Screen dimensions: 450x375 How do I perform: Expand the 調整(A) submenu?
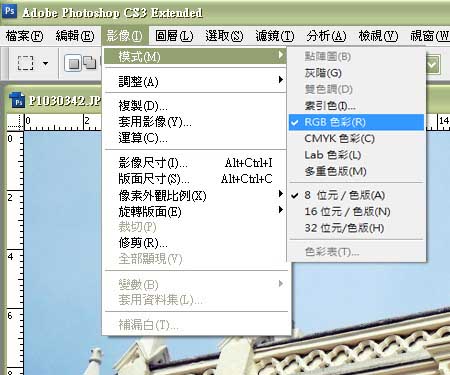tap(195, 81)
